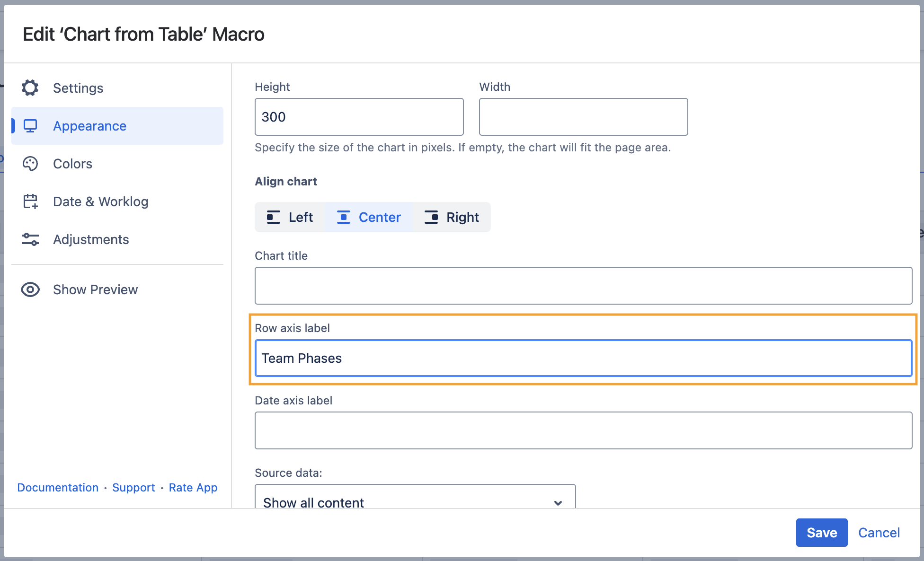Screen dimensions: 924x561
Task: Click the left-align icon in Align chart
Action: 273,217
